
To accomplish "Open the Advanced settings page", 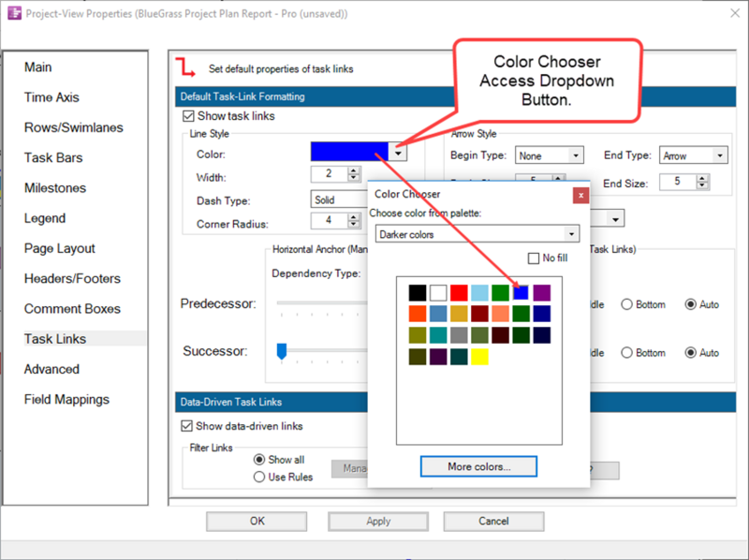I will (x=51, y=369).
